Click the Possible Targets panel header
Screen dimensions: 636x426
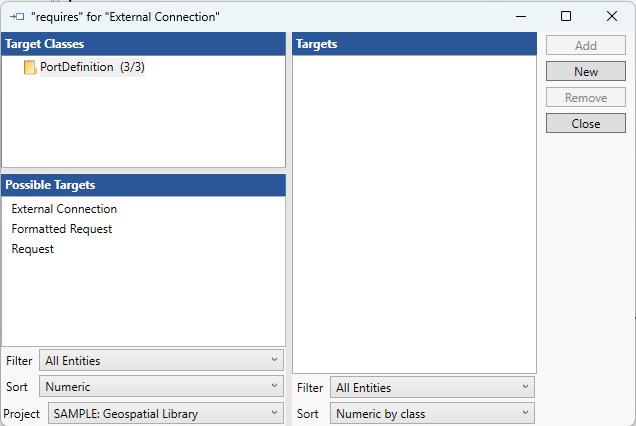coord(144,185)
